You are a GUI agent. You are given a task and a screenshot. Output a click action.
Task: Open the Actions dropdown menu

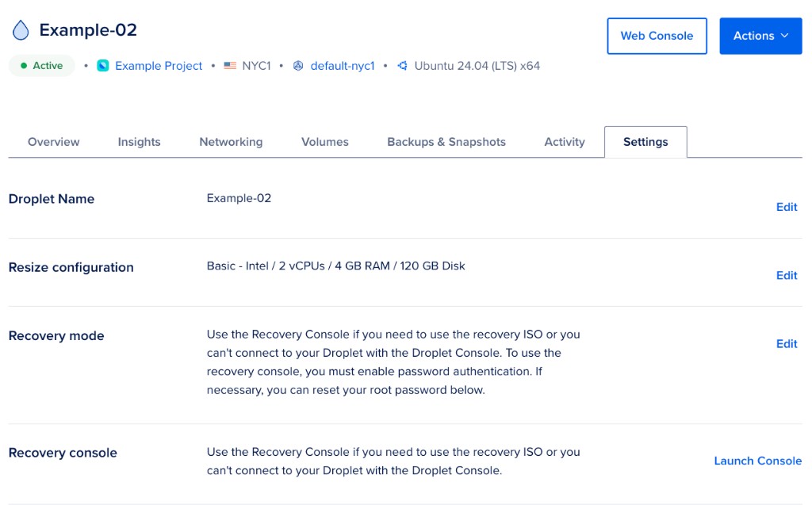760,35
